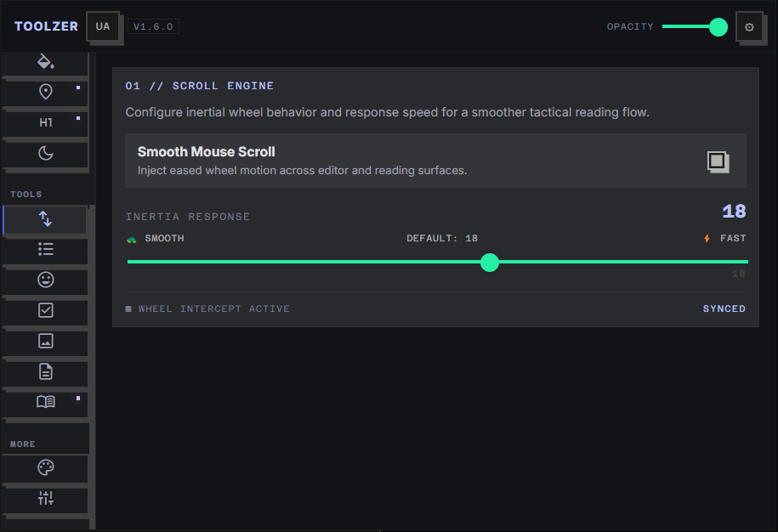This screenshot has height=532, width=778.
Task: Open the bullet list tool
Action: tap(45, 249)
